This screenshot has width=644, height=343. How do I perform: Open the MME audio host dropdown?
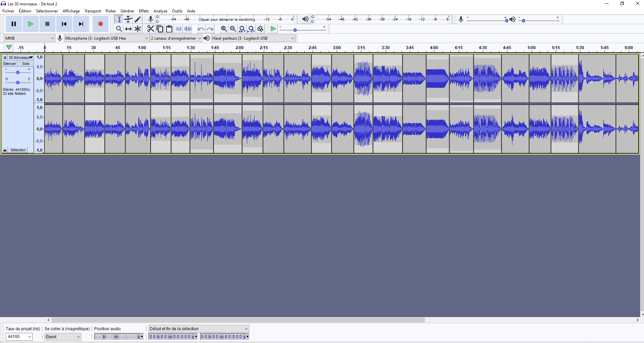coord(30,38)
